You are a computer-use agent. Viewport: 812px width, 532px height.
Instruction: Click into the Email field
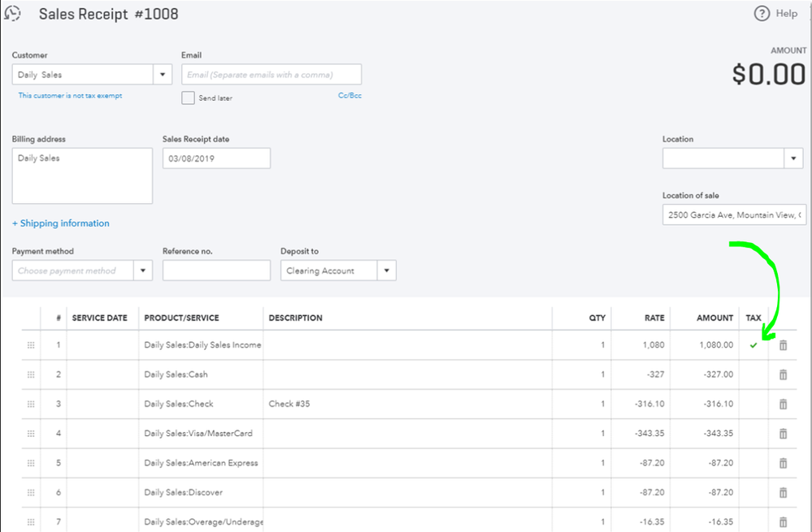(271, 75)
